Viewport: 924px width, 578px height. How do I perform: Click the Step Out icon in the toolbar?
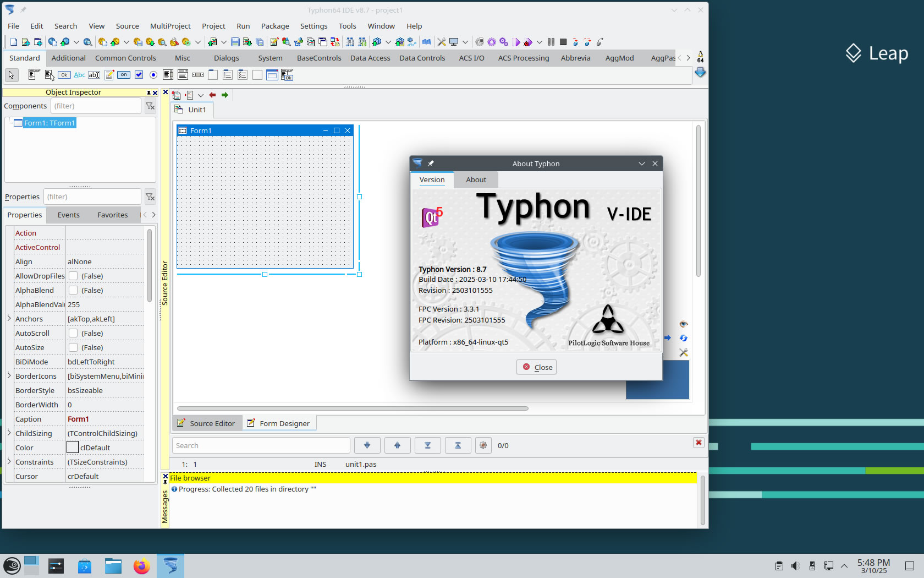coord(599,42)
